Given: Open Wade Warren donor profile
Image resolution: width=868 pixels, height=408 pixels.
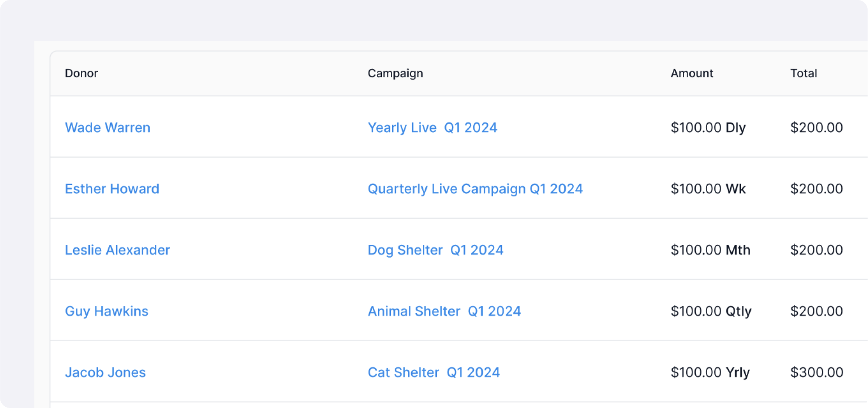Looking at the screenshot, I should (x=107, y=127).
